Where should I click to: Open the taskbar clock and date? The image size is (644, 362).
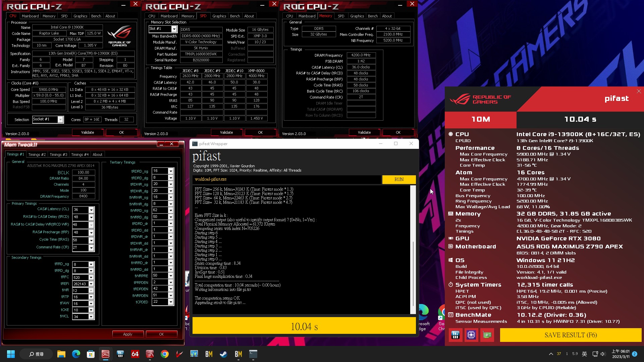pos(621,354)
